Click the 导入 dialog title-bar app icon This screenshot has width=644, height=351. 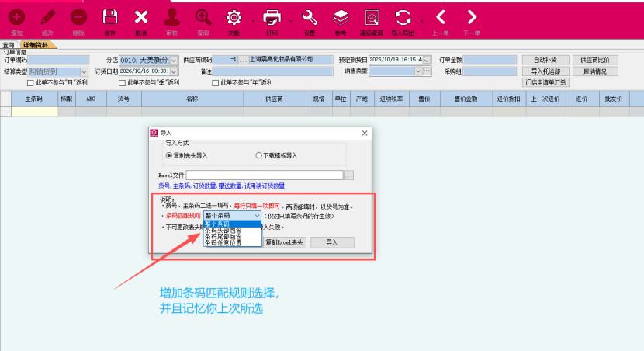point(154,133)
